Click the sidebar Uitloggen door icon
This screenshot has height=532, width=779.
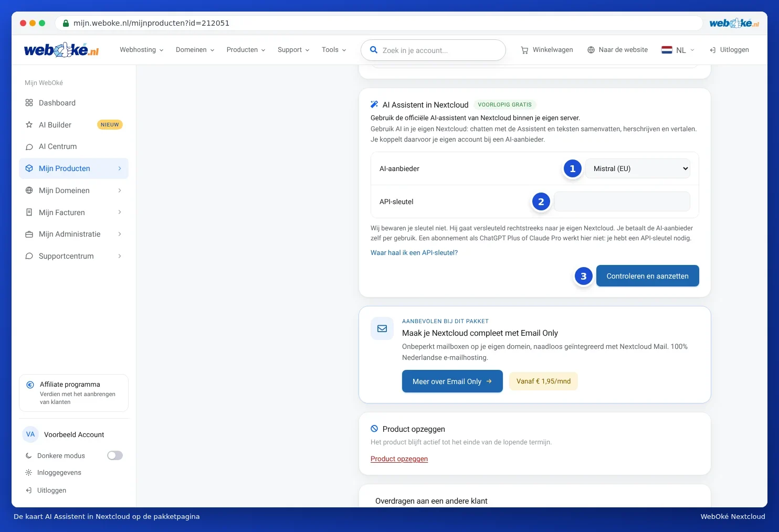pos(29,491)
